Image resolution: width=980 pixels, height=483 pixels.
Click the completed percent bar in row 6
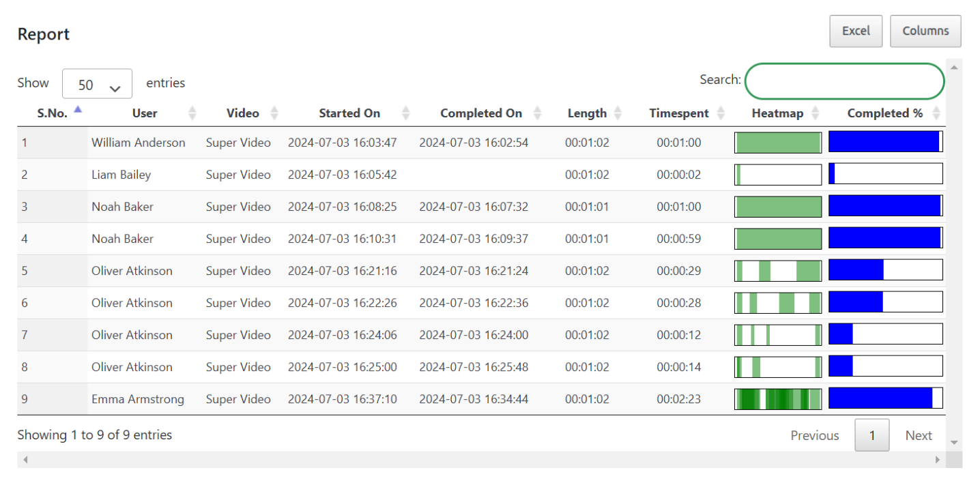pyautogui.click(x=885, y=302)
